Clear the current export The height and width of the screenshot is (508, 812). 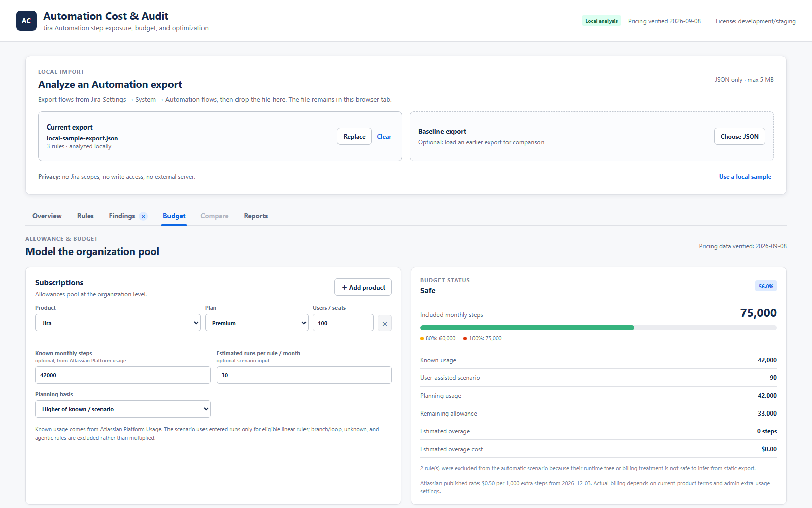[x=384, y=137]
